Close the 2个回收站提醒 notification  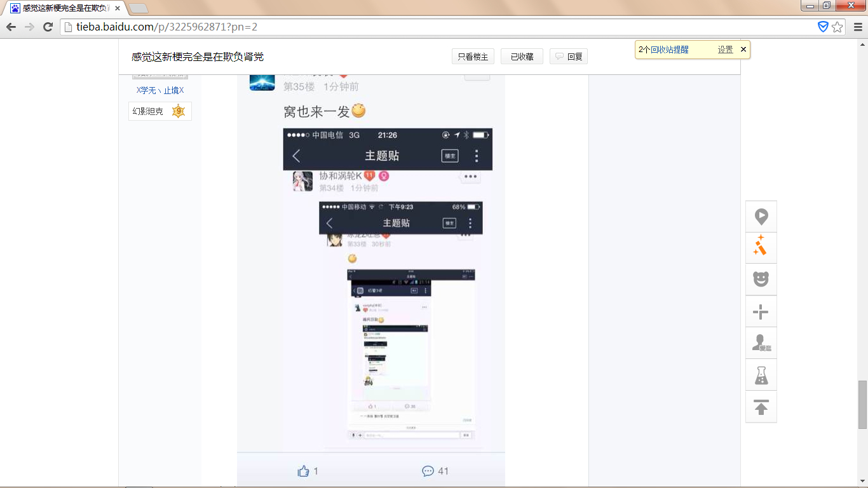(743, 50)
